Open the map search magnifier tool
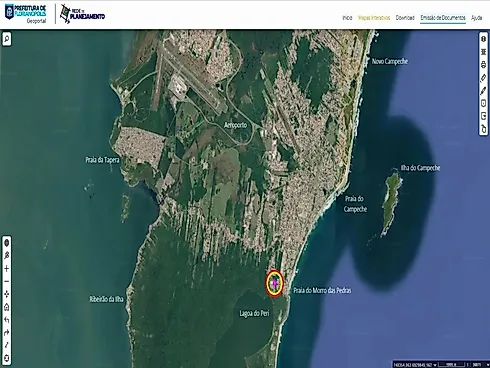The height and width of the screenshot is (368, 490). tap(7, 39)
